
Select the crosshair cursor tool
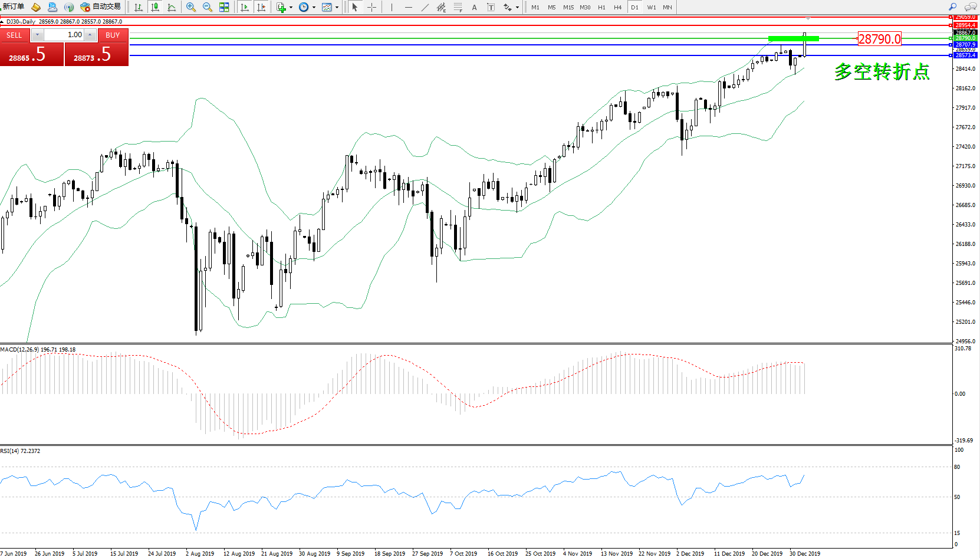click(372, 7)
